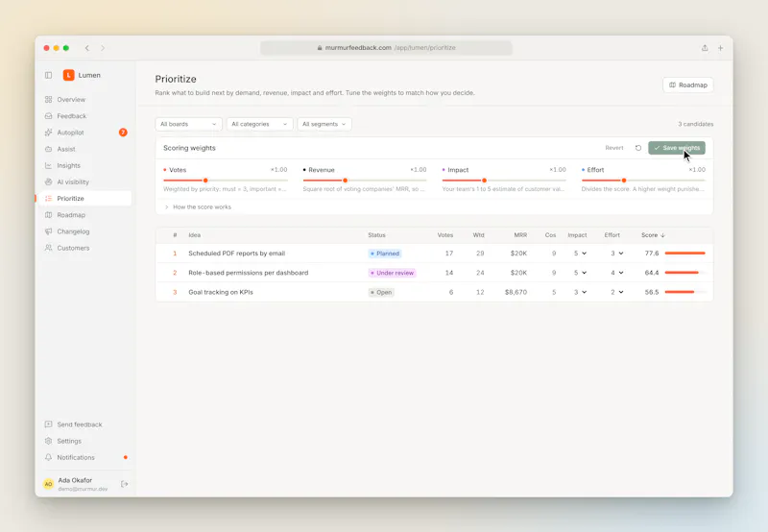Go back with browser back arrow

pyautogui.click(x=87, y=48)
